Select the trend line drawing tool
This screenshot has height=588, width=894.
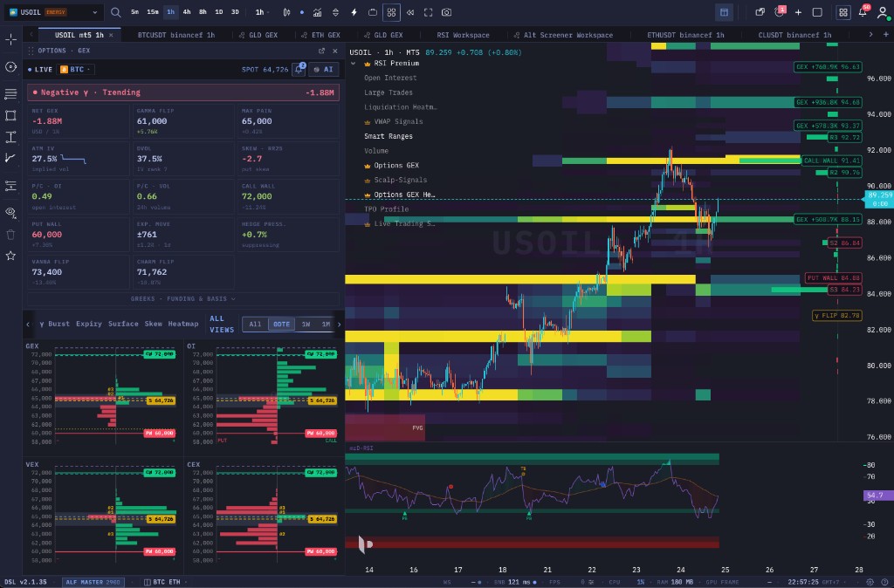[10, 158]
